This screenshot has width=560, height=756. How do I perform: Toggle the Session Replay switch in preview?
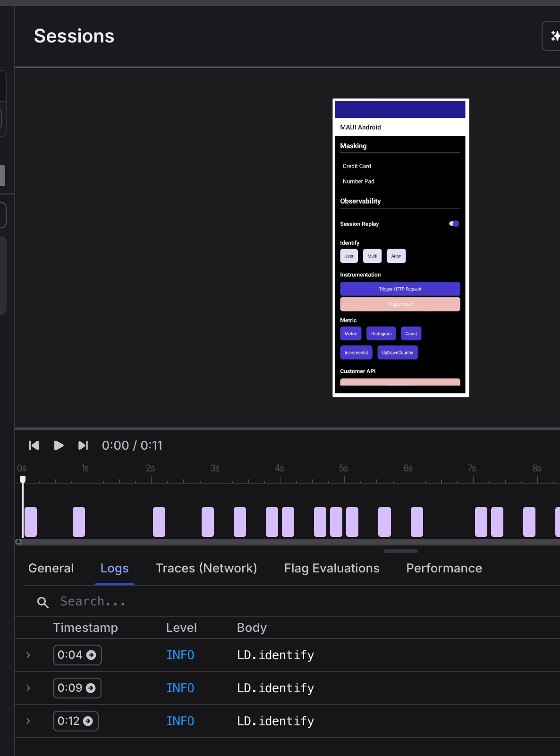click(x=454, y=224)
